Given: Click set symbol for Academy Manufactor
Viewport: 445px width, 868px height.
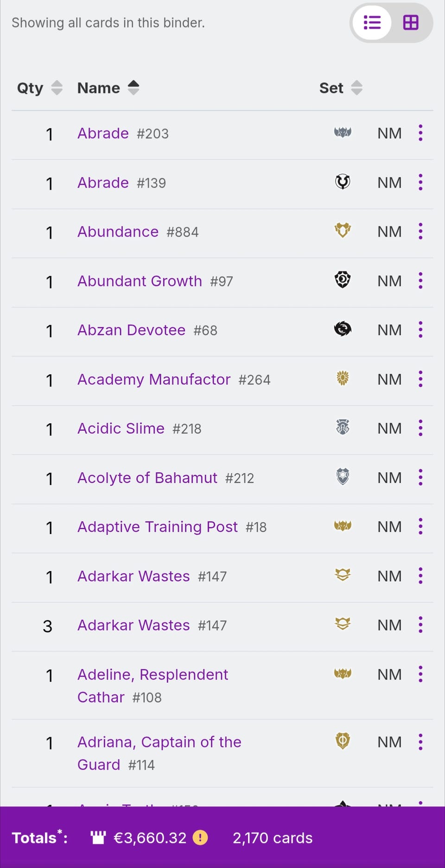Looking at the screenshot, I should 343,379.
